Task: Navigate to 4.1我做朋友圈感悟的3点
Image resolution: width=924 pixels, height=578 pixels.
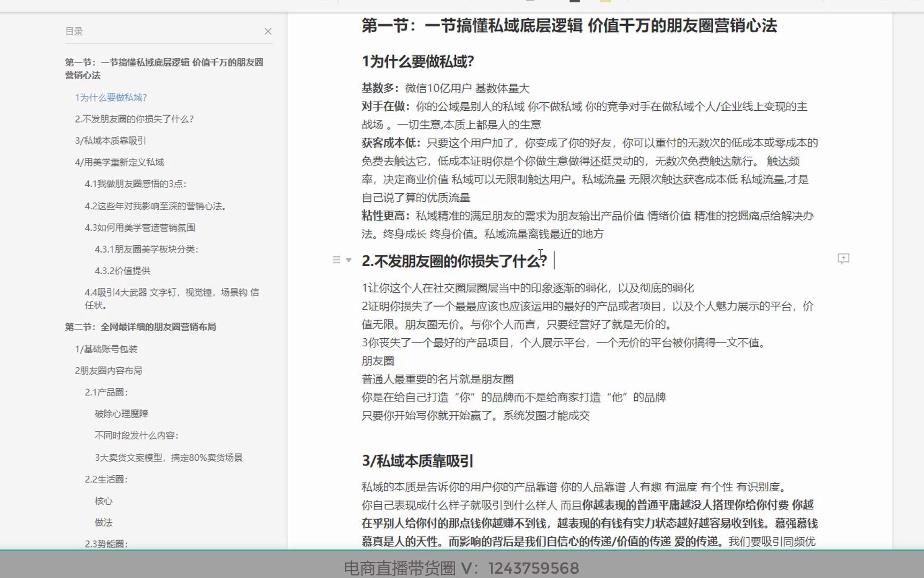Action: (135, 184)
